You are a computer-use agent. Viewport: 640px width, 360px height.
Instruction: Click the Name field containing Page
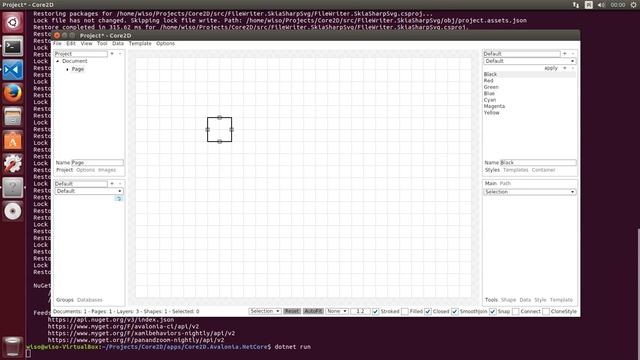[x=97, y=162]
